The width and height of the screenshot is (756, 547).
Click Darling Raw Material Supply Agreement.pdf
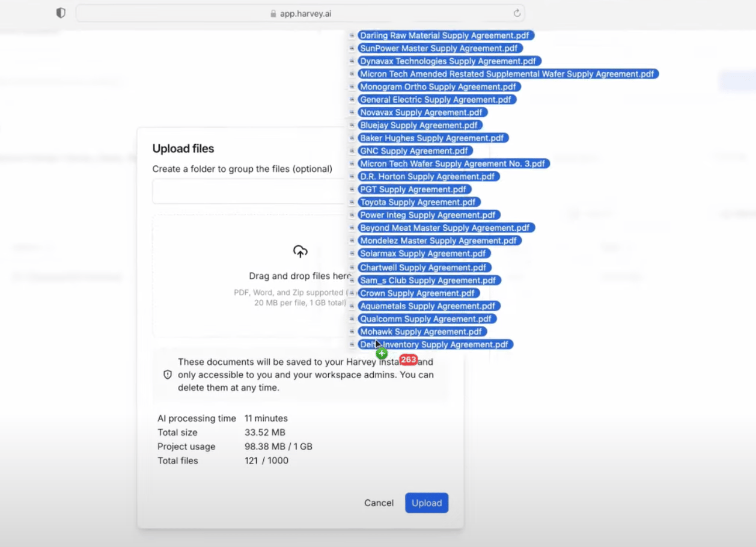point(446,35)
